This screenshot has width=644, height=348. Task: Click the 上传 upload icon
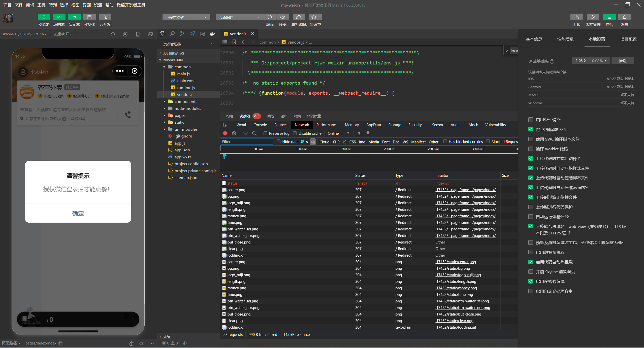pos(576,17)
